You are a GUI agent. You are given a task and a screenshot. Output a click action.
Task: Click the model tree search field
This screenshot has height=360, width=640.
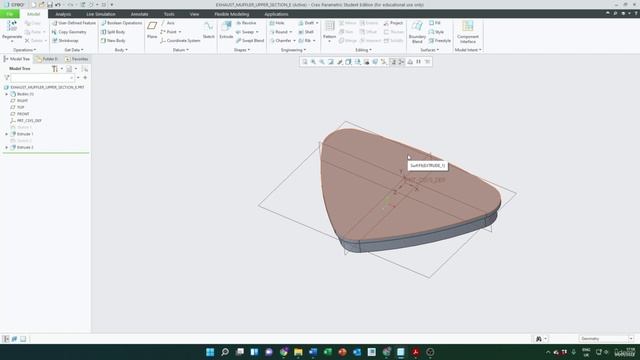(x=42, y=78)
